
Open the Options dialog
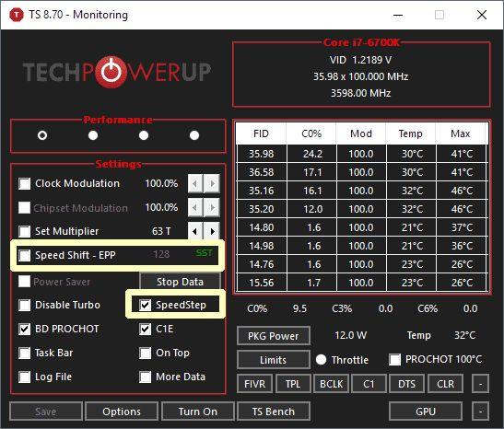click(x=122, y=412)
